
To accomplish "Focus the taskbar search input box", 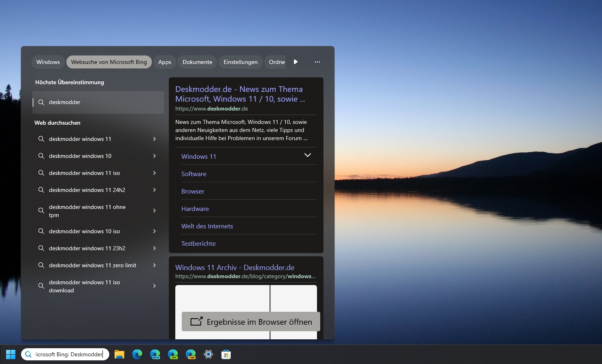I will click(x=65, y=354).
